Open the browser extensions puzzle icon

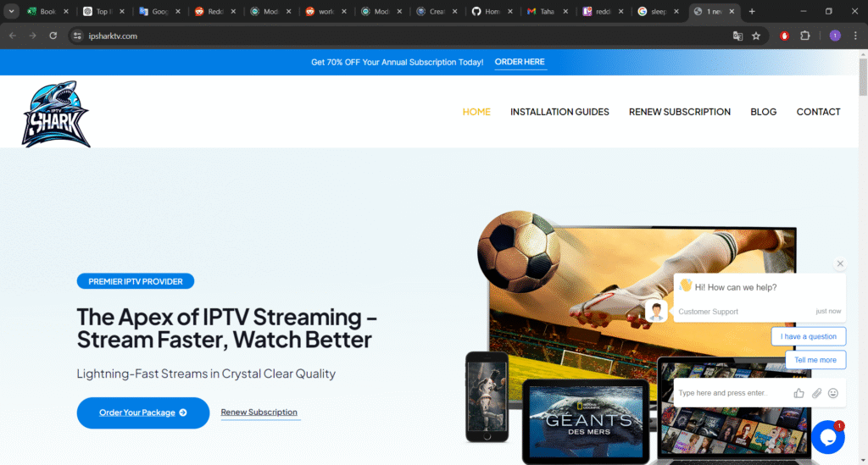point(805,36)
